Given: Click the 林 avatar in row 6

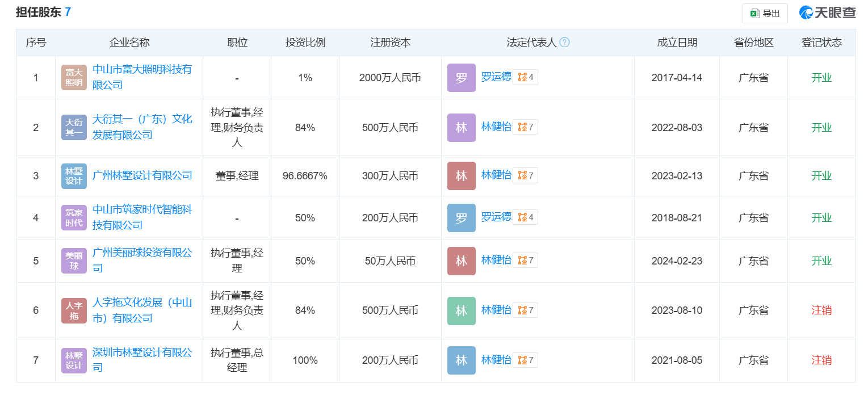Looking at the screenshot, I should click(462, 310).
